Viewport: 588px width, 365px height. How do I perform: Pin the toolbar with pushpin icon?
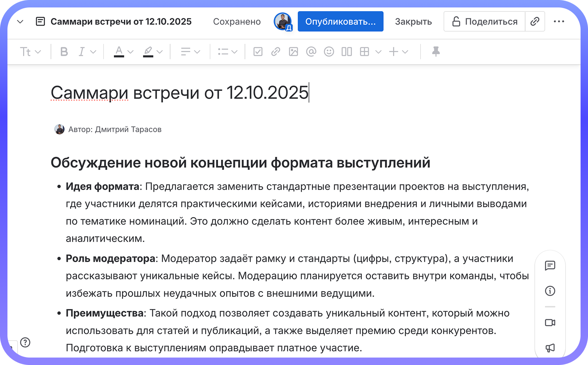[x=436, y=52]
